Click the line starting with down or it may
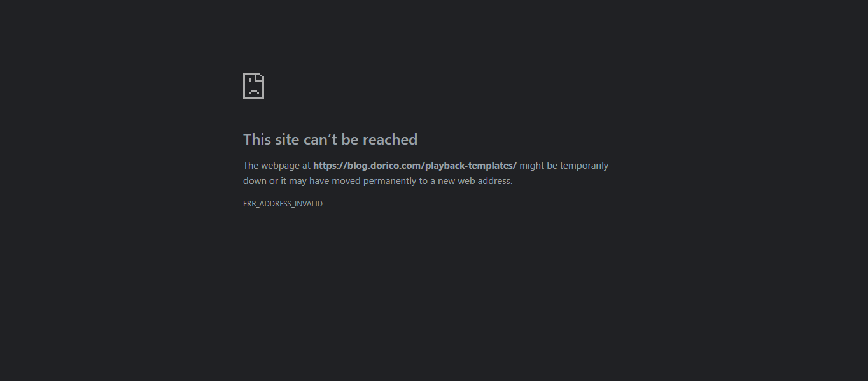 pyautogui.click(x=377, y=181)
